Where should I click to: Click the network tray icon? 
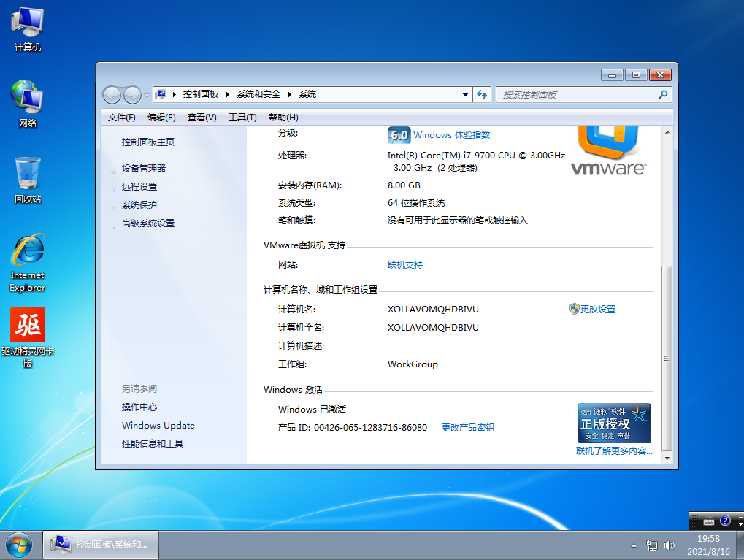coord(651,546)
